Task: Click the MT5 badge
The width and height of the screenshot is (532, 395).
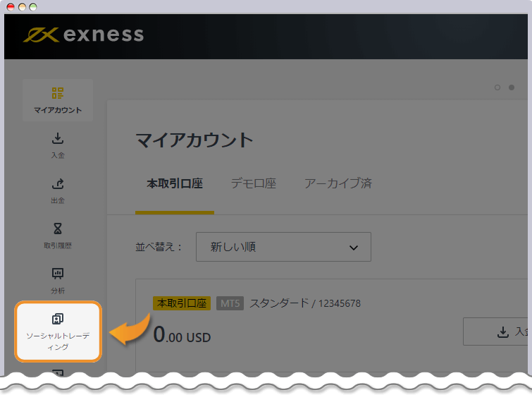Action: click(230, 303)
